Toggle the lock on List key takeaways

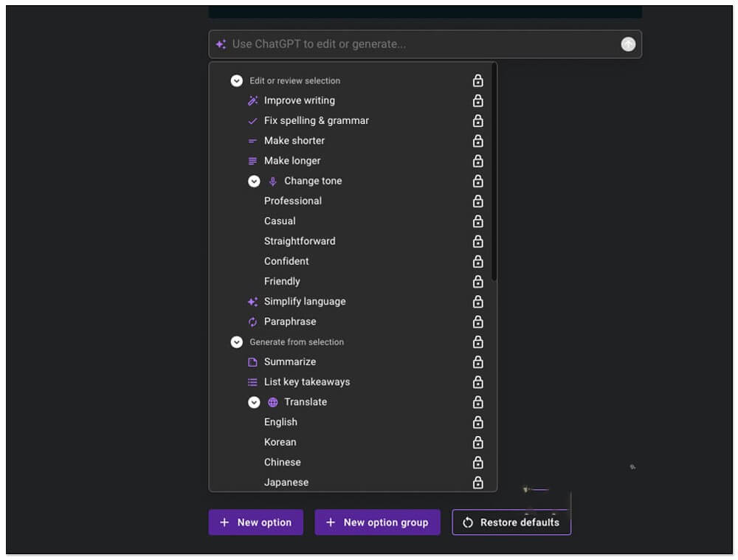(477, 382)
